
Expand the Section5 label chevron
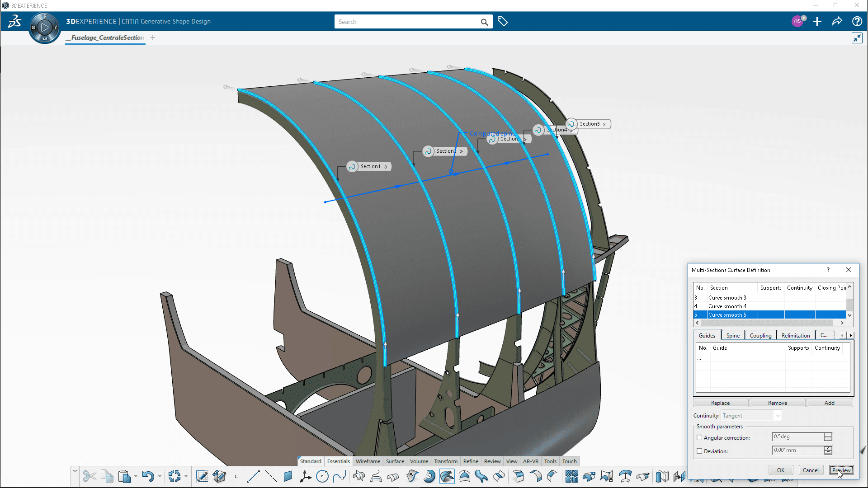tap(605, 124)
